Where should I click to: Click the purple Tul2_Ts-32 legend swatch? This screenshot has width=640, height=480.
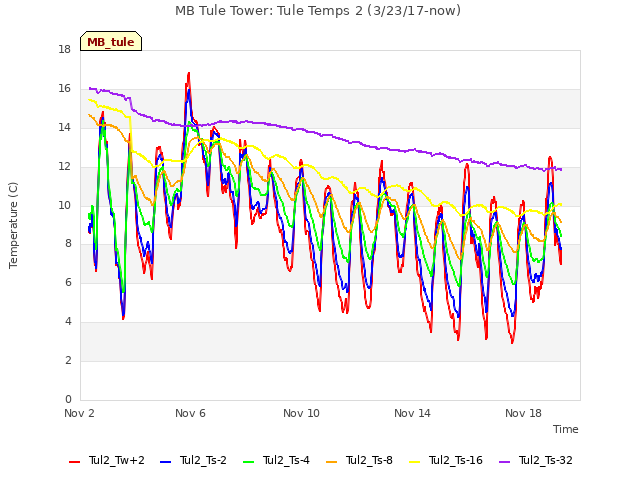pyautogui.click(x=505, y=462)
